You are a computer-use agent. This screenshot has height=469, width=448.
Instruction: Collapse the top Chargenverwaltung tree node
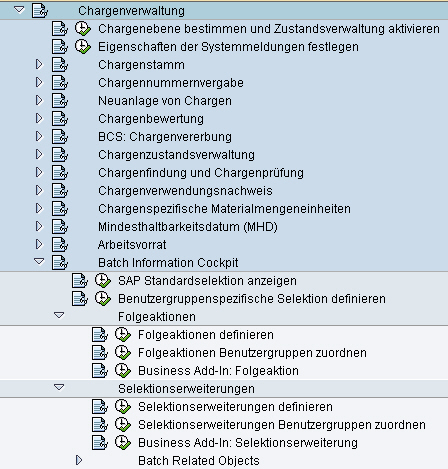coord(19,10)
